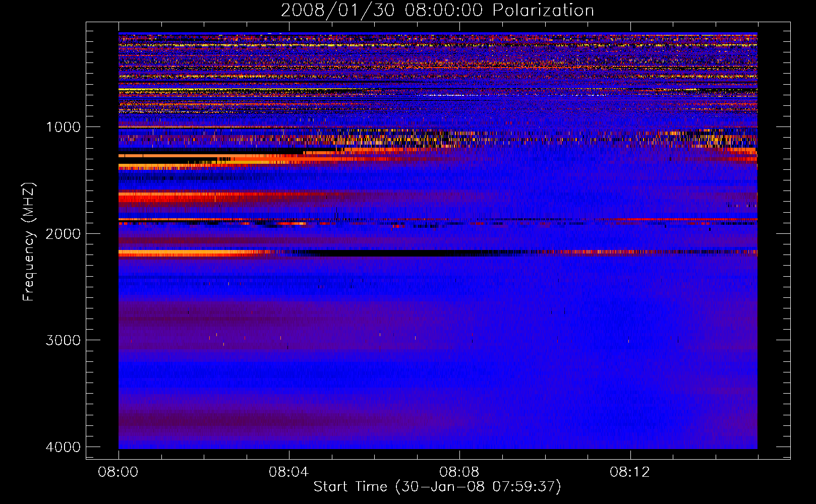The image size is (816, 504).
Task: Click the plot title '2008/01/30 08:00:00 Polarization'
Action: point(437,10)
